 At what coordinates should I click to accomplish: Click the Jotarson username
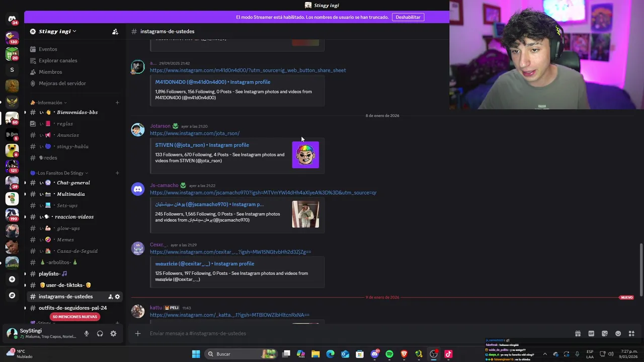pyautogui.click(x=160, y=126)
